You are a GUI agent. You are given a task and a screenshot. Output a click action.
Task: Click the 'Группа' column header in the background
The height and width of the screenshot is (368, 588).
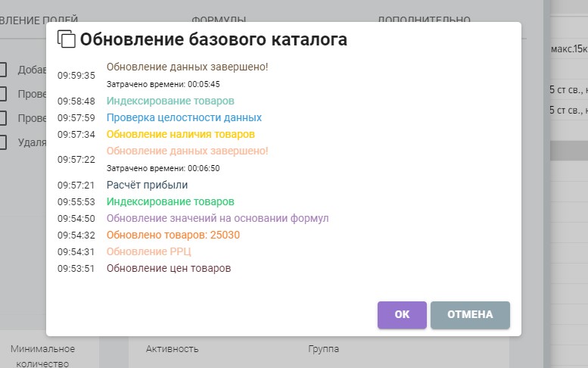[323, 349]
